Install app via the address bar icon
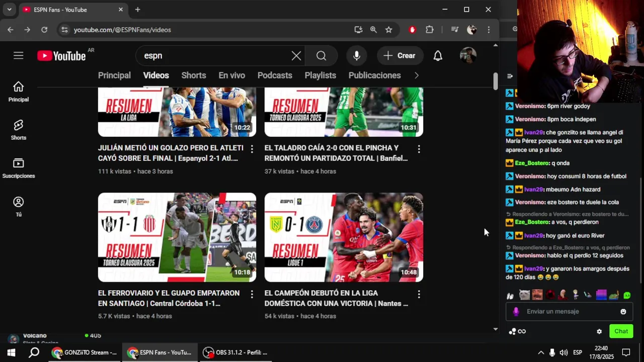Image resolution: width=644 pixels, height=362 pixels. [x=358, y=30]
